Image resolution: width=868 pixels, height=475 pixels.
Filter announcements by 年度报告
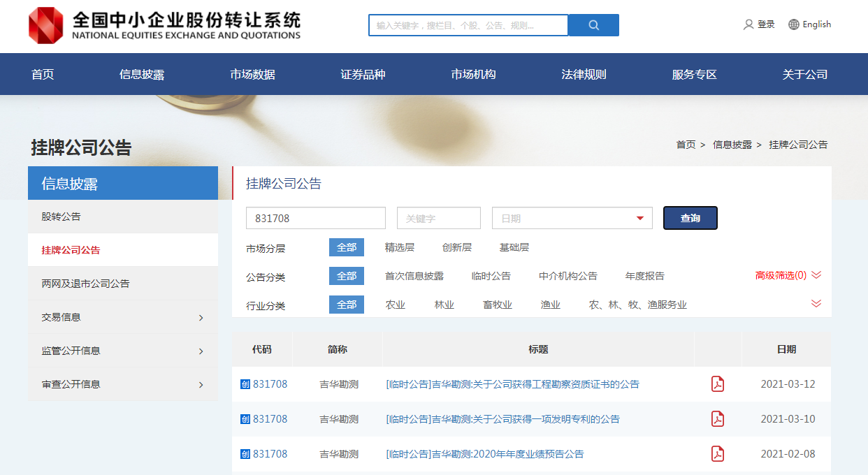pos(645,276)
